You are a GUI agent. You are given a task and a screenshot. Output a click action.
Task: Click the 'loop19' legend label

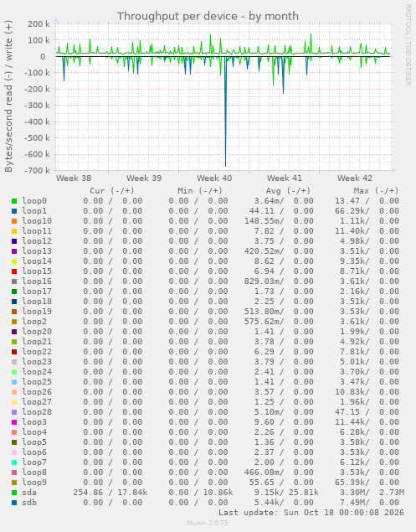[x=37, y=312]
